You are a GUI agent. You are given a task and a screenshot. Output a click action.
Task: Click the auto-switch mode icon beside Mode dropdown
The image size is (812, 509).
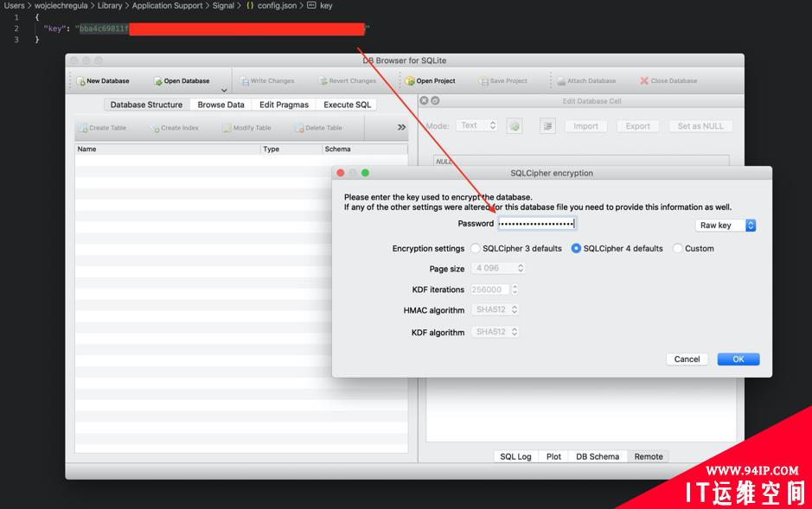coord(515,125)
